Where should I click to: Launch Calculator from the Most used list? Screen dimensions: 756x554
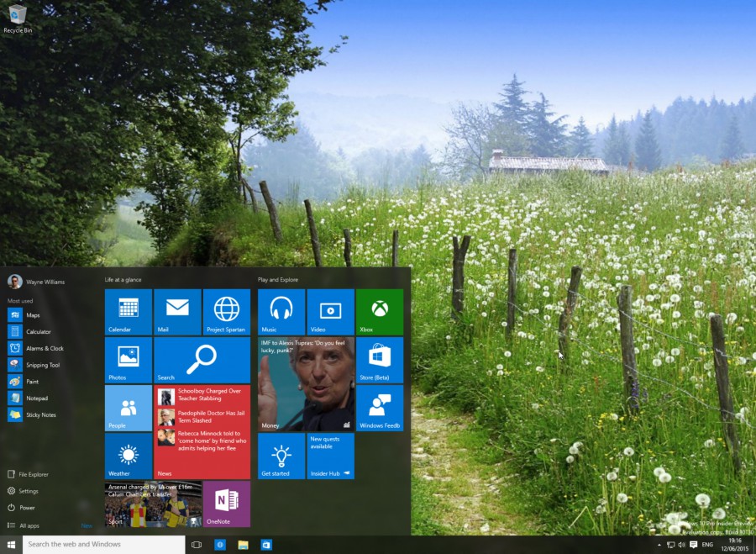tap(38, 331)
